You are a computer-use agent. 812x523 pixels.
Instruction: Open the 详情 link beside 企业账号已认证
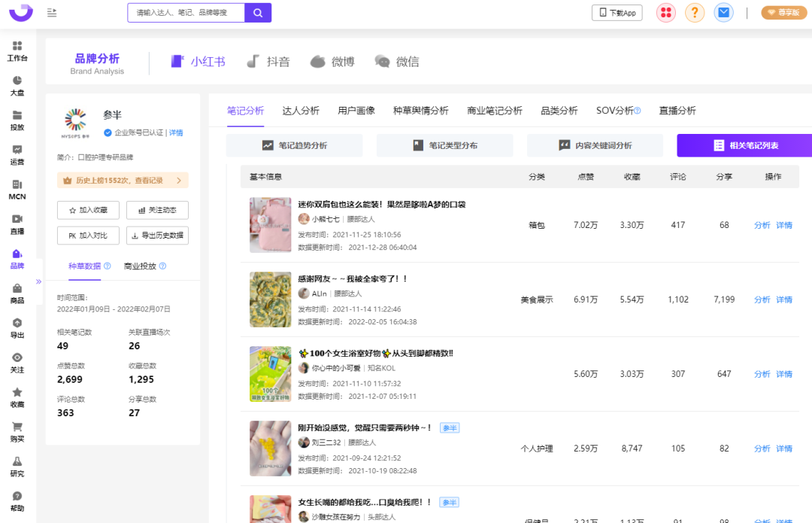click(x=176, y=132)
